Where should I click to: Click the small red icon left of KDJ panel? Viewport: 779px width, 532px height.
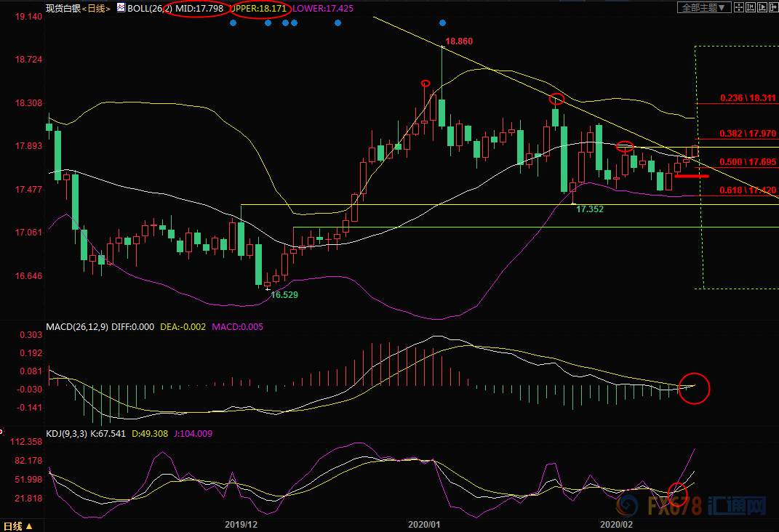click(x=2, y=432)
